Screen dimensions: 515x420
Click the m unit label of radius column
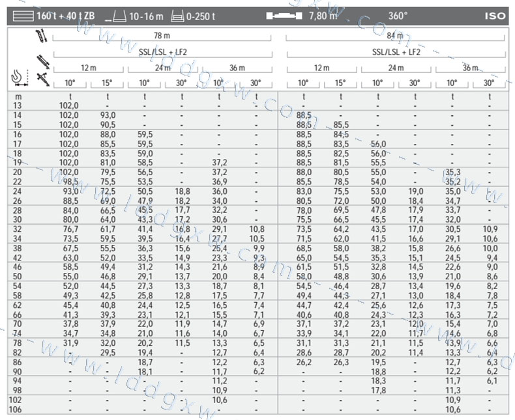(x=18, y=97)
